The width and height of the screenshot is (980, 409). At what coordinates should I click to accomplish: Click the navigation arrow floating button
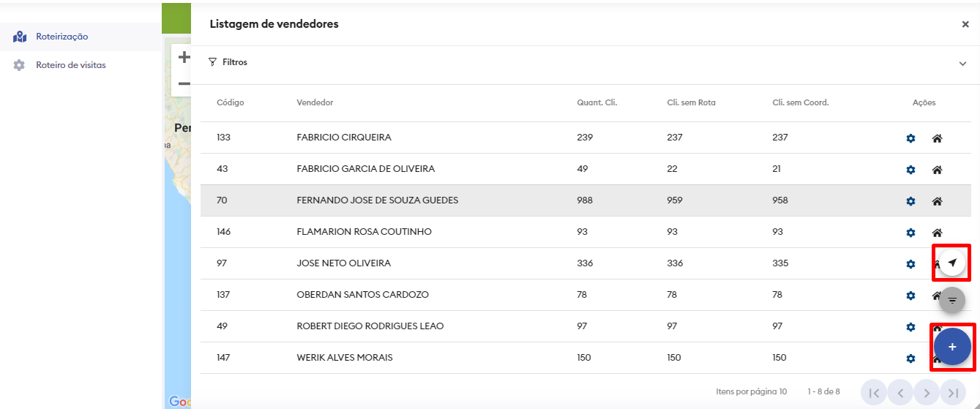952,263
